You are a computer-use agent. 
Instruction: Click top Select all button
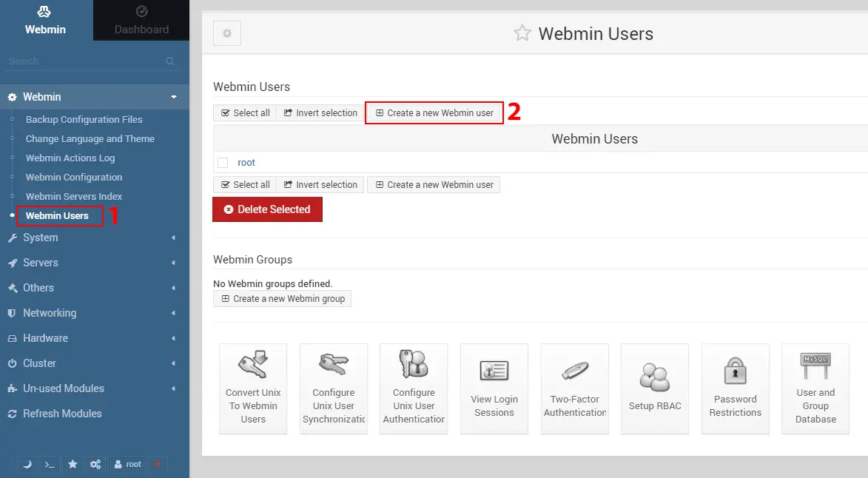245,113
